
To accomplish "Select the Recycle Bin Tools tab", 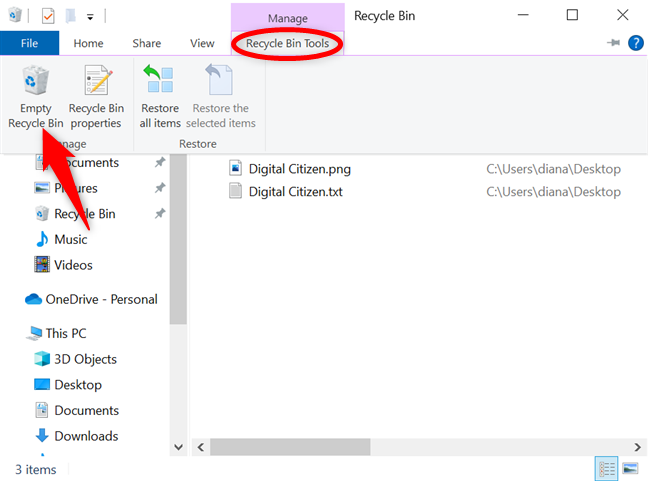I will (287, 43).
